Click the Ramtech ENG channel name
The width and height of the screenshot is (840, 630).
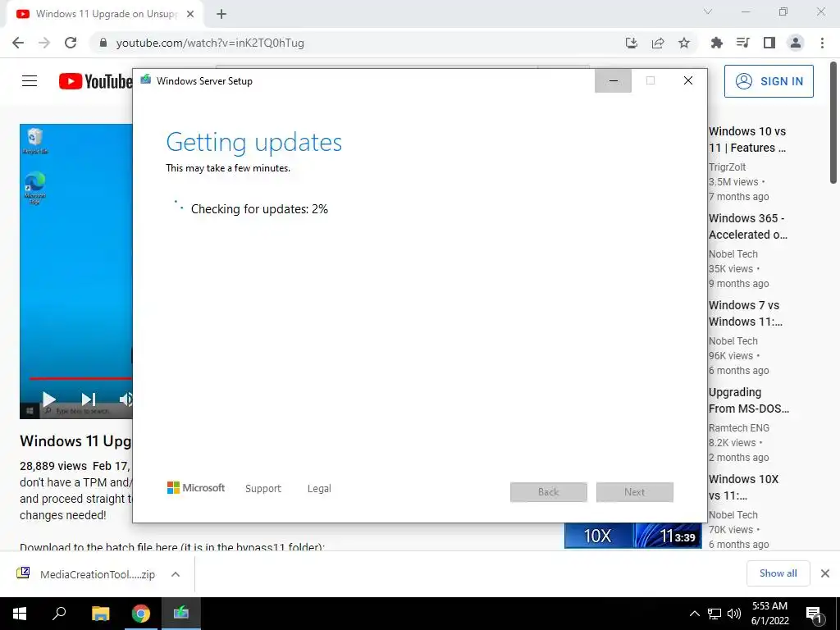point(739,428)
